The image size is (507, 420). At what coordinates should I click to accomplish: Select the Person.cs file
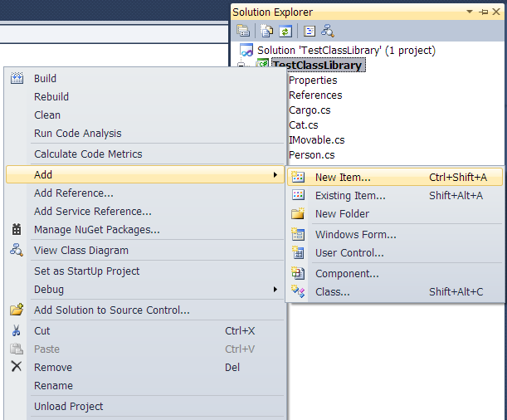[312, 155]
